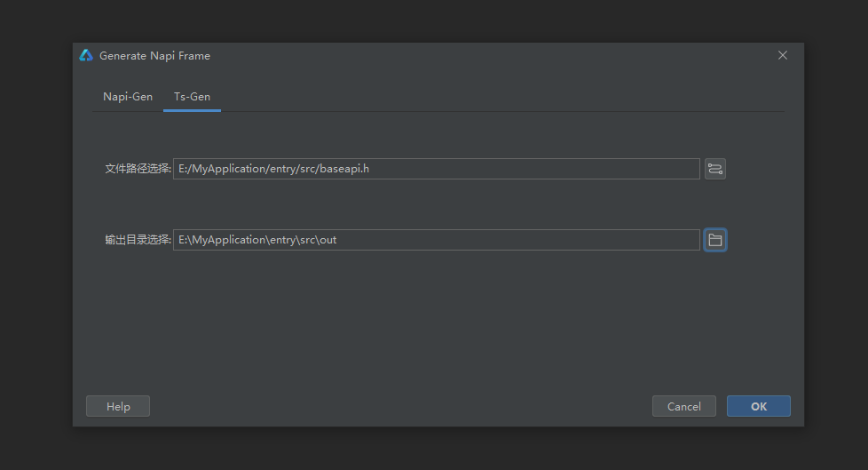Click the entry segment in output directory
Viewport: 868px width, 470px height.
[281, 240]
